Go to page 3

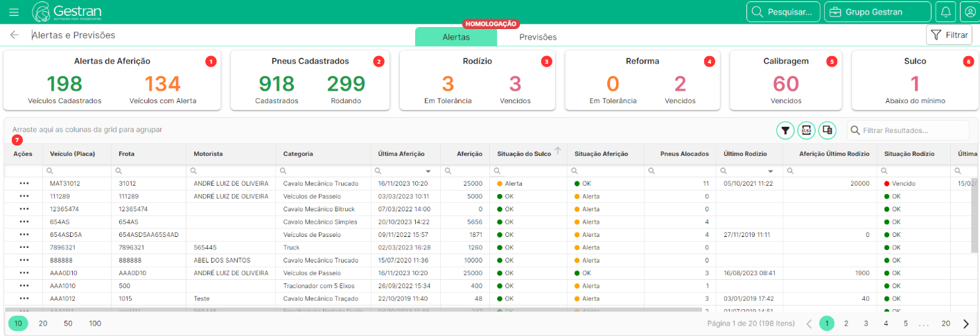[866, 324]
